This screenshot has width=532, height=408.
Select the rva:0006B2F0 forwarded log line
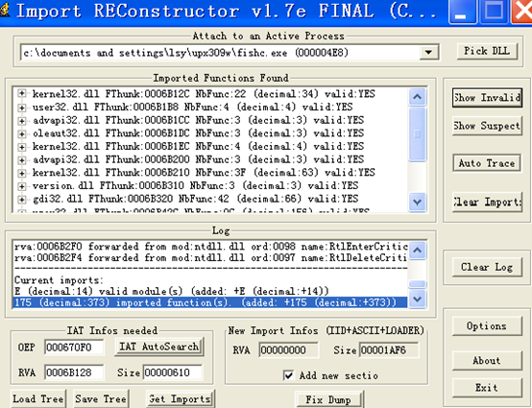(210, 246)
